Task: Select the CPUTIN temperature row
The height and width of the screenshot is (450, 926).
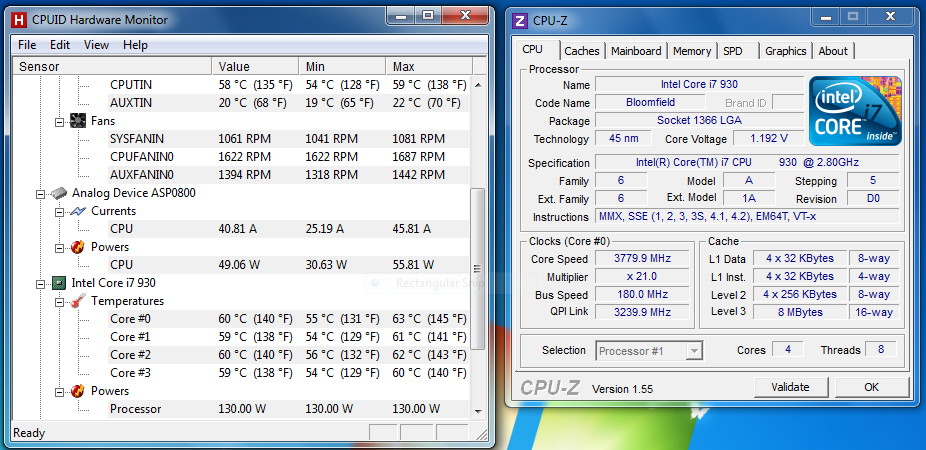Action: (x=289, y=85)
